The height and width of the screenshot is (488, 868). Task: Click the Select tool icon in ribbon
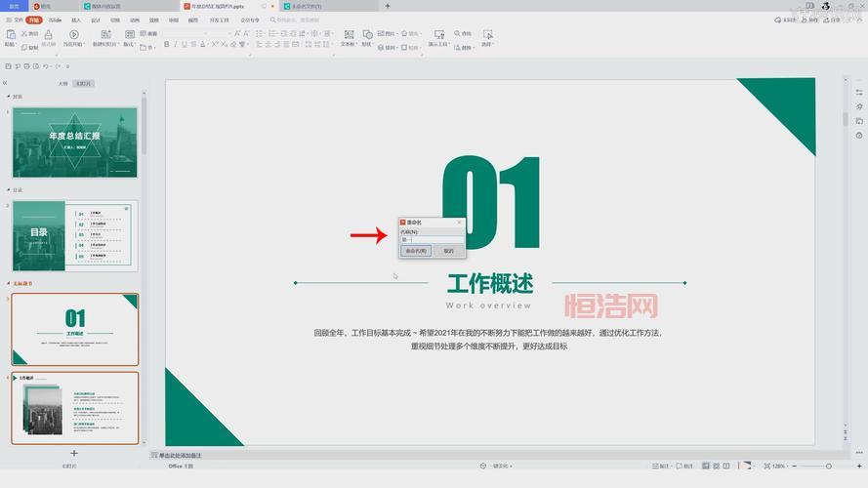487,34
